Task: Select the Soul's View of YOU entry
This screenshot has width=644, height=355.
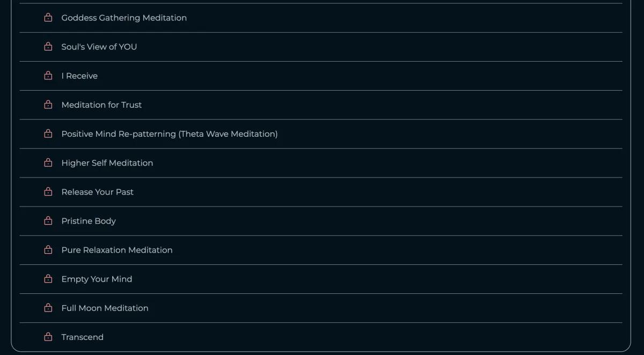Action: point(99,47)
